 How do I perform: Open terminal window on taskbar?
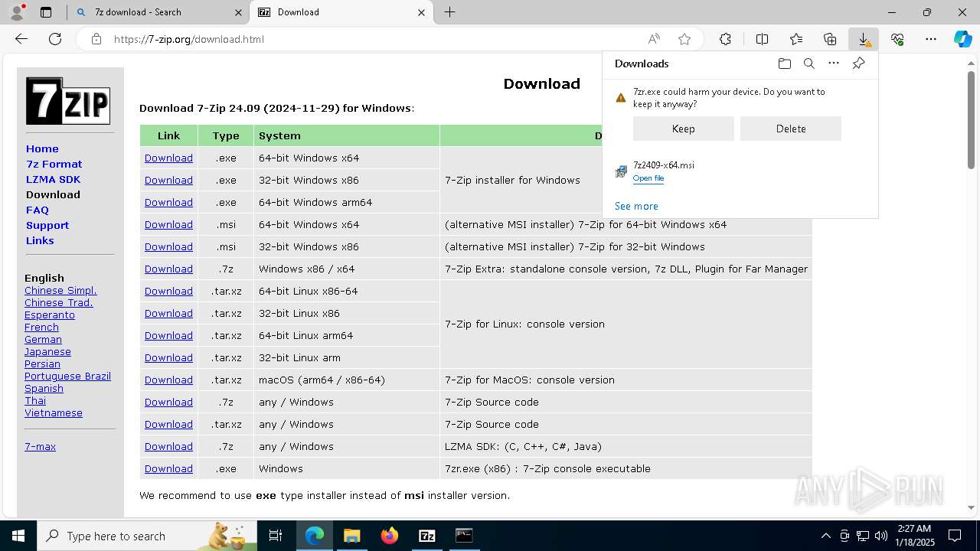(464, 536)
